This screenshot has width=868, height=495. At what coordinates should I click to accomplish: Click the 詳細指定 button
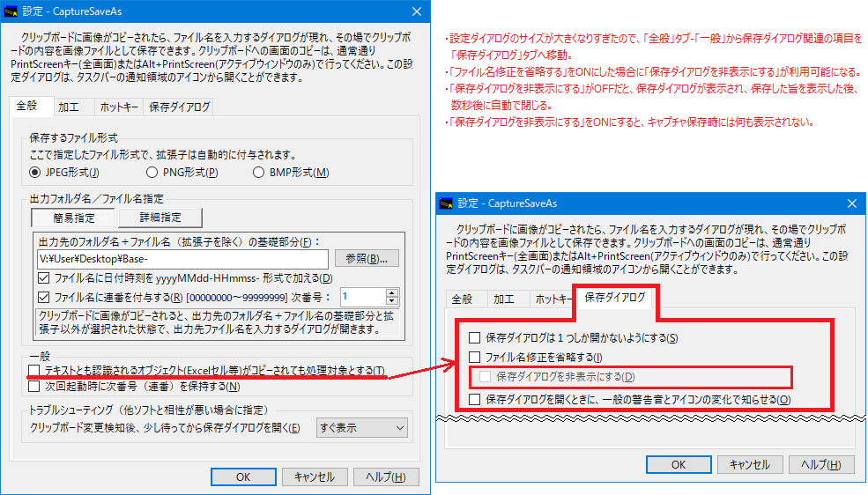(160, 218)
